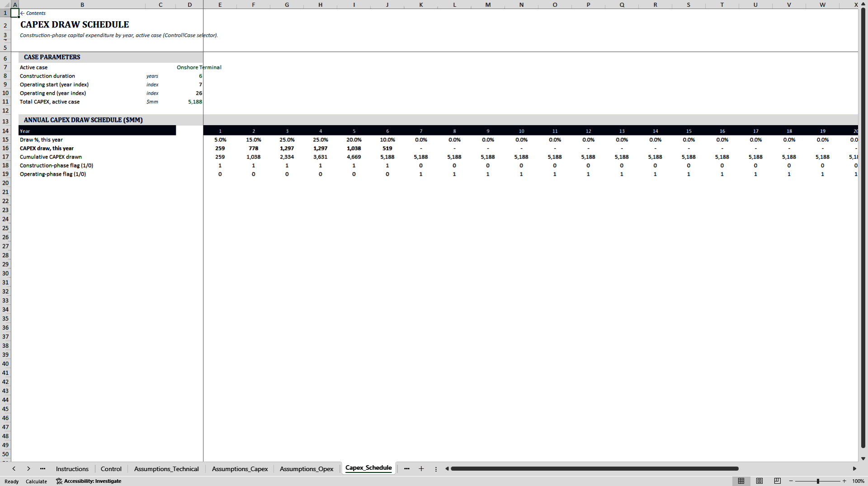This screenshot has height=486, width=868.
Task: Zoom out using minus icon
Action: click(x=791, y=481)
